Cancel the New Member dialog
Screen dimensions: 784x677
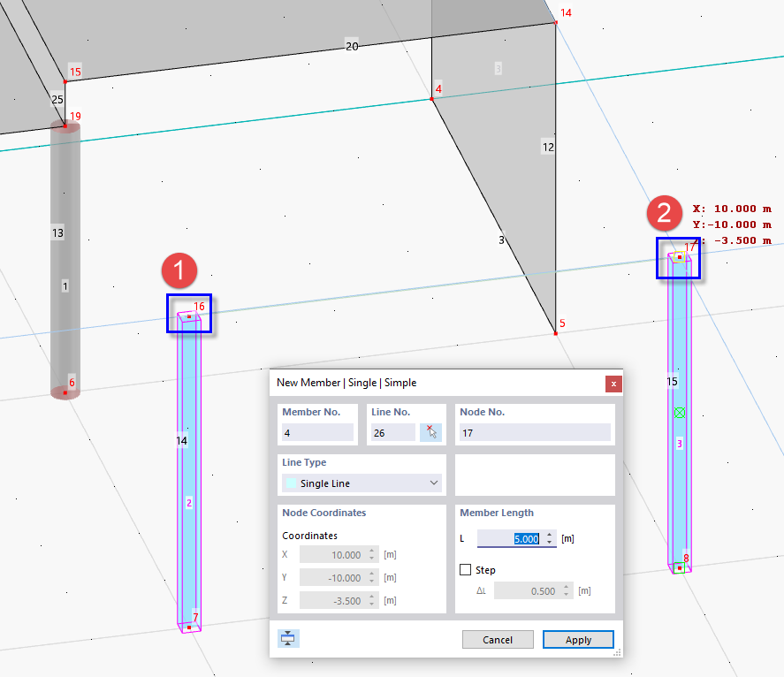pos(498,639)
